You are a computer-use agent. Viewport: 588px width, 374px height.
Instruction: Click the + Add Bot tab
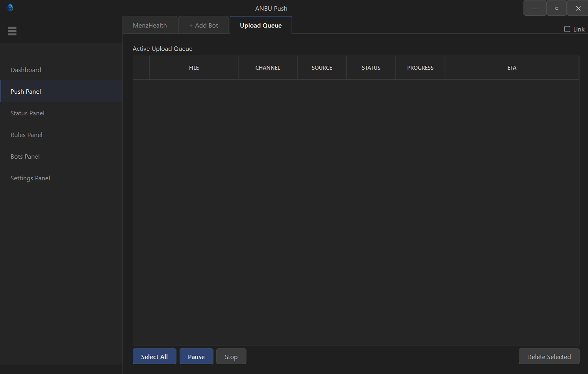click(203, 25)
